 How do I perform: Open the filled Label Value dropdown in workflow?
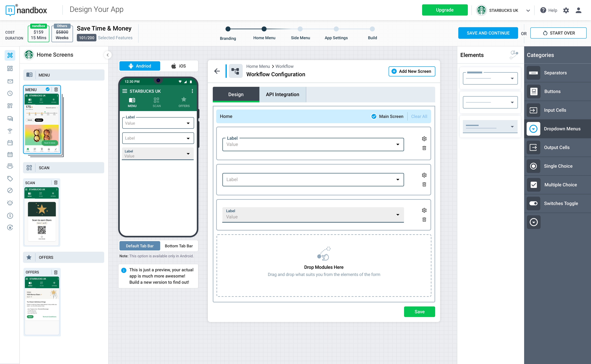click(313, 215)
